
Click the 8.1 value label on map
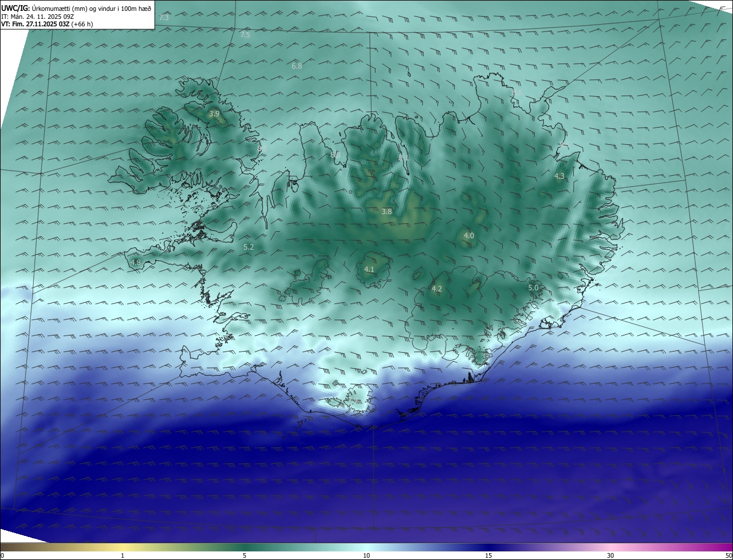404,157
